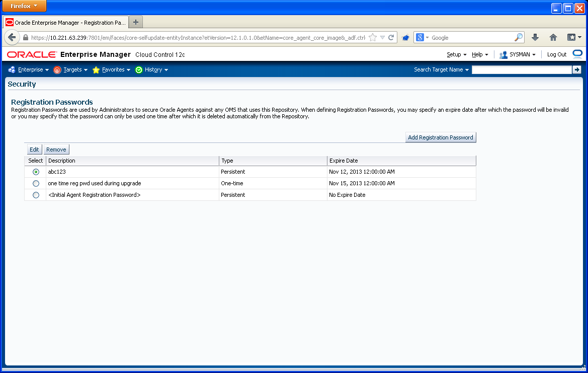Click the History green check icon
This screenshot has width=588, height=373.
pos(139,70)
